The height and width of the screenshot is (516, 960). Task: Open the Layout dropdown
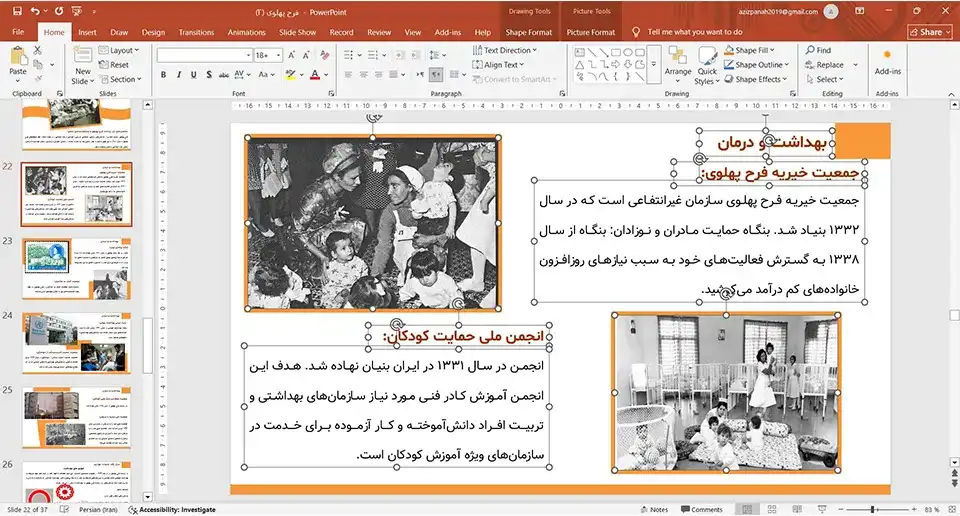click(x=119, y=50)
